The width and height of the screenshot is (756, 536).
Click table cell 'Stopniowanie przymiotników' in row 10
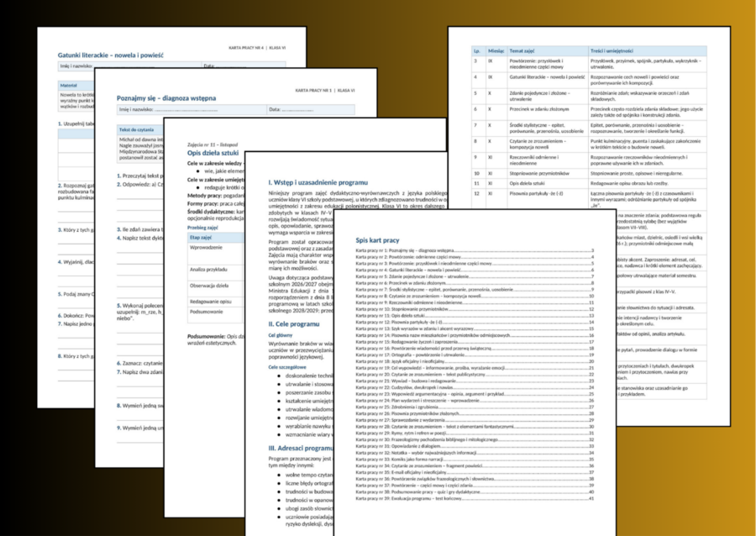pos(547,174)
